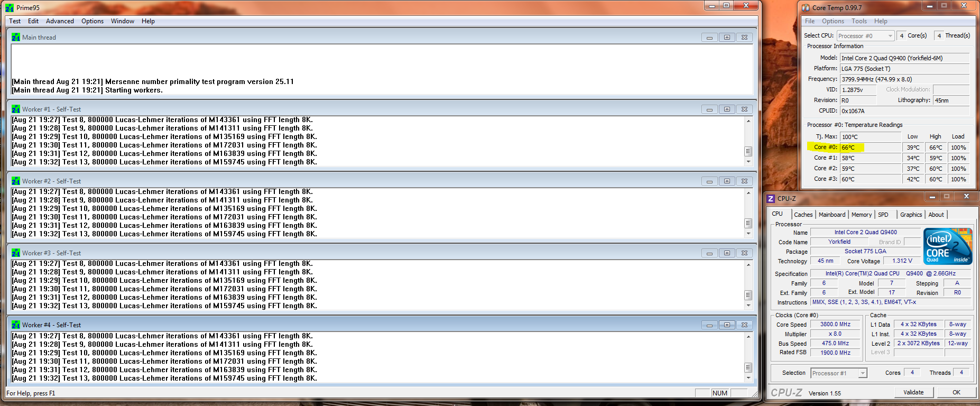Click the CPU-Z title bar icon
This screenshot has width=980, height=406.
coord(771,198)
